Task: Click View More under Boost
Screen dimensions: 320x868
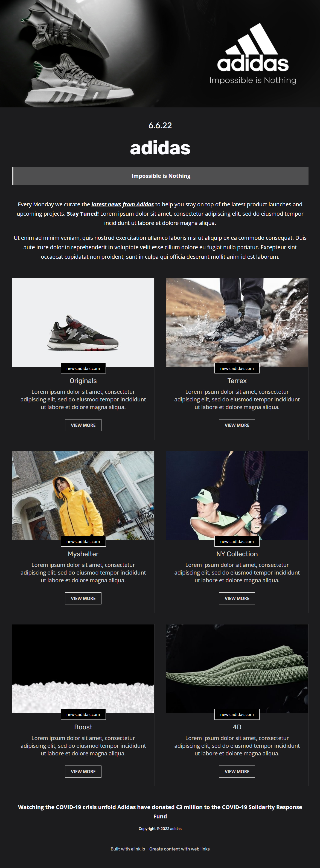Action: pyautogui.click(x=83, y=772)
